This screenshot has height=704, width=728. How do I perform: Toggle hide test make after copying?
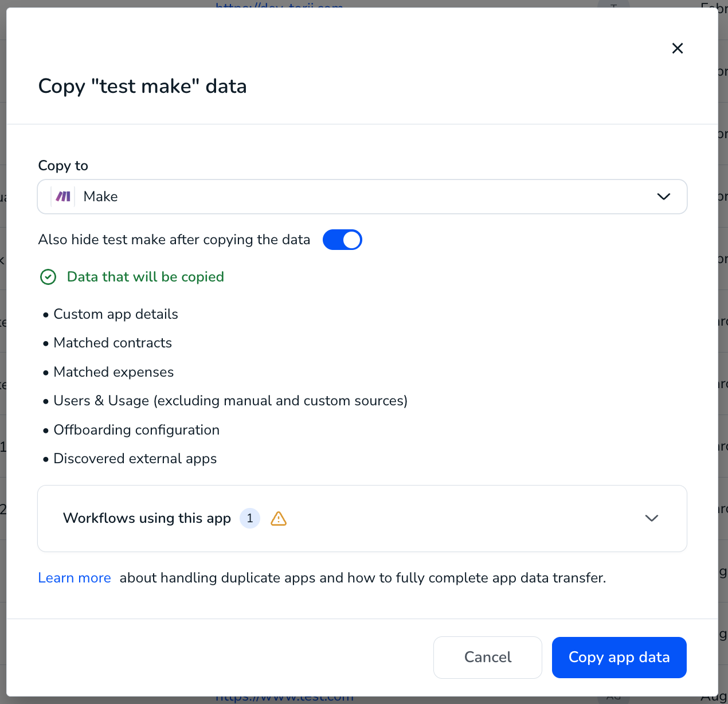tap(342, 240)
